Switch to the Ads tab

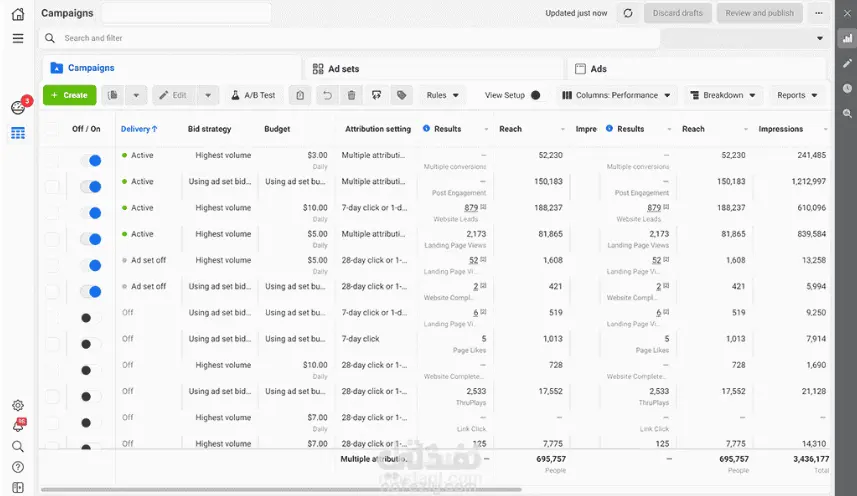(x=696, y=68)
